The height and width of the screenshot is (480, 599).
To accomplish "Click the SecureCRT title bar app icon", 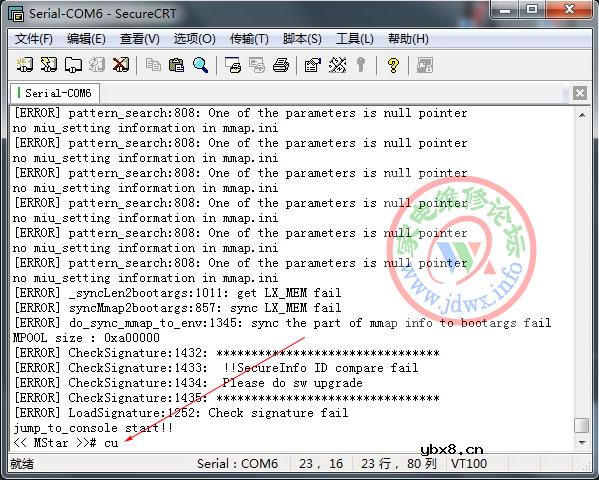I will tap(16, 14).
